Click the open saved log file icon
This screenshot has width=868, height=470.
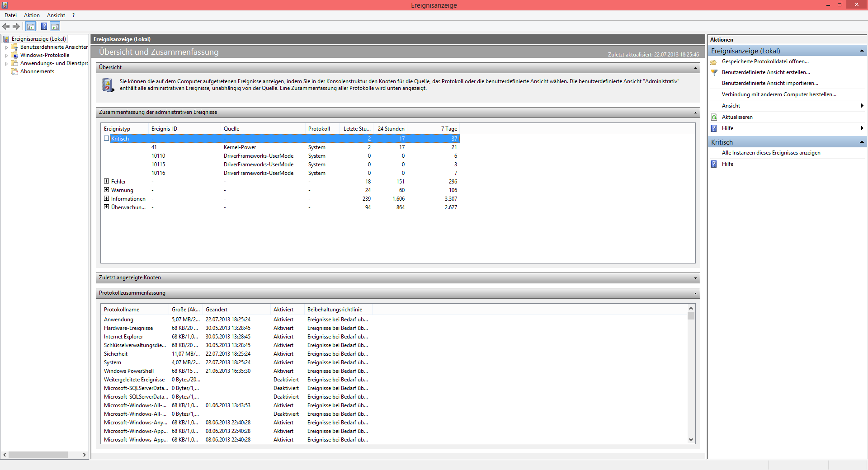tap(714, 61)
